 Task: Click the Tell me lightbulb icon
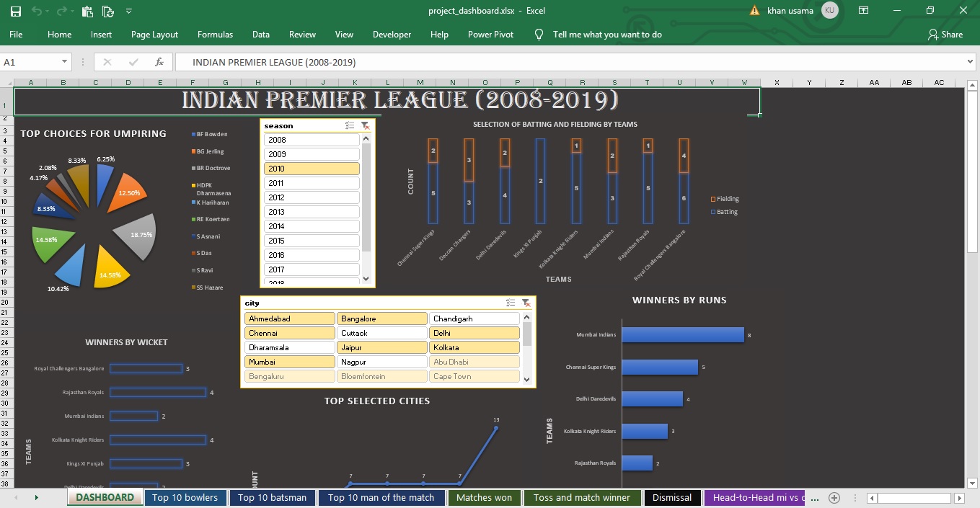coord(539,35)
